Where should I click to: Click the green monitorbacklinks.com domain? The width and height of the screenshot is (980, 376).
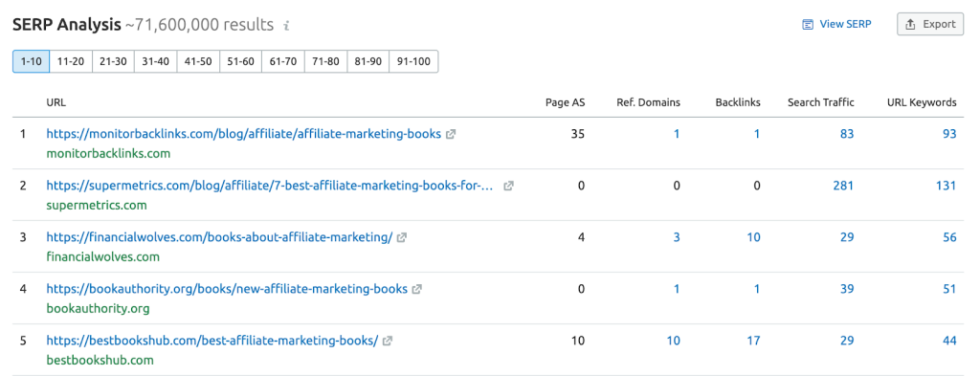108,154
